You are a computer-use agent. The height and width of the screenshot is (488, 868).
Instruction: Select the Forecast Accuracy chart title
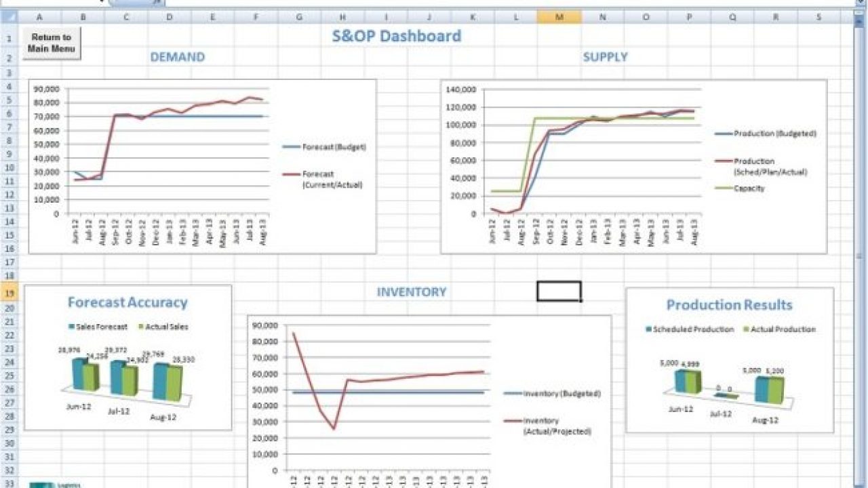tap(127, 303)
